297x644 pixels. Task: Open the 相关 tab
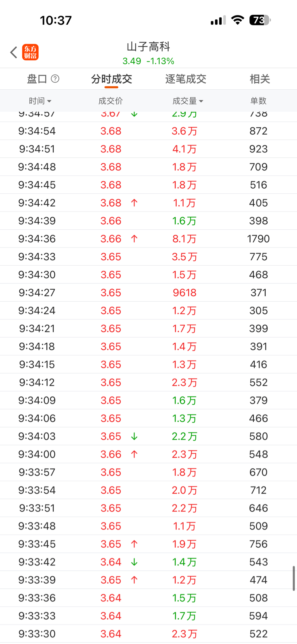[x=259, y=79]
